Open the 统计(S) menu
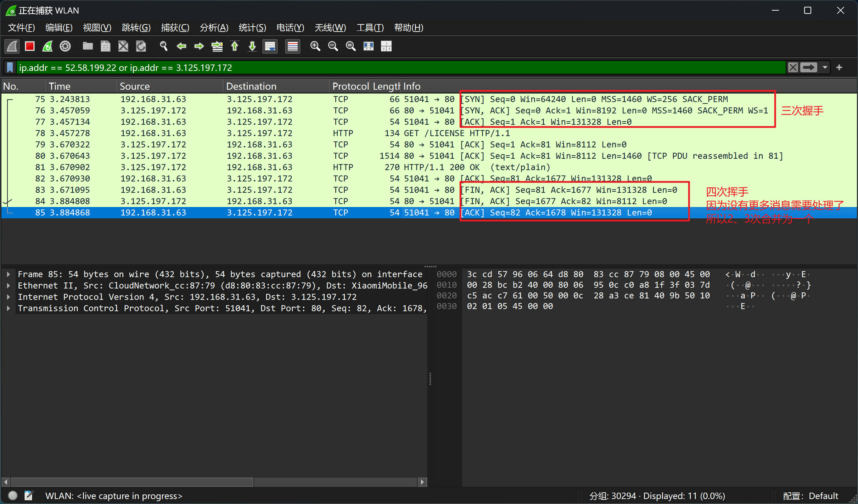 [252, 28]
